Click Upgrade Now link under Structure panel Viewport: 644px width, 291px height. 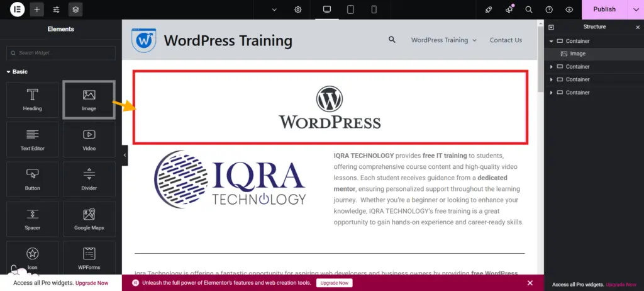[x=621, y=285]
